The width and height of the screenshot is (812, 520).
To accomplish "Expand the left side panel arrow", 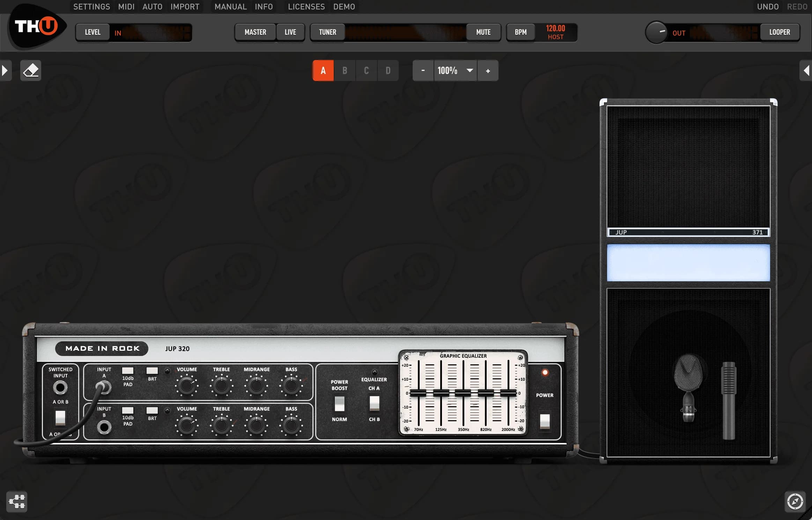I will [5, 70].
